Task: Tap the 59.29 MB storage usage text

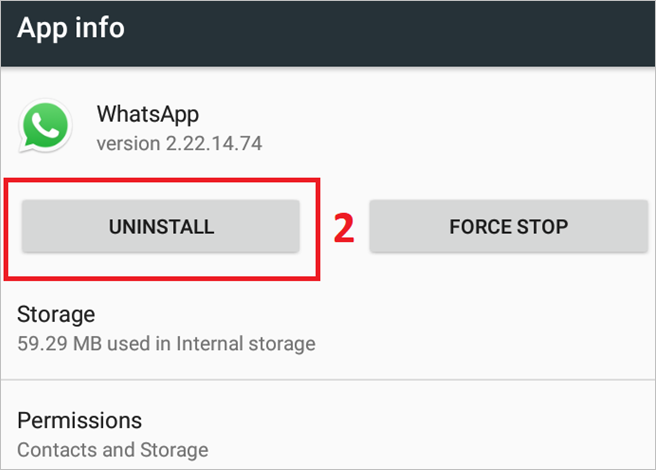Action: pos(60,344)
